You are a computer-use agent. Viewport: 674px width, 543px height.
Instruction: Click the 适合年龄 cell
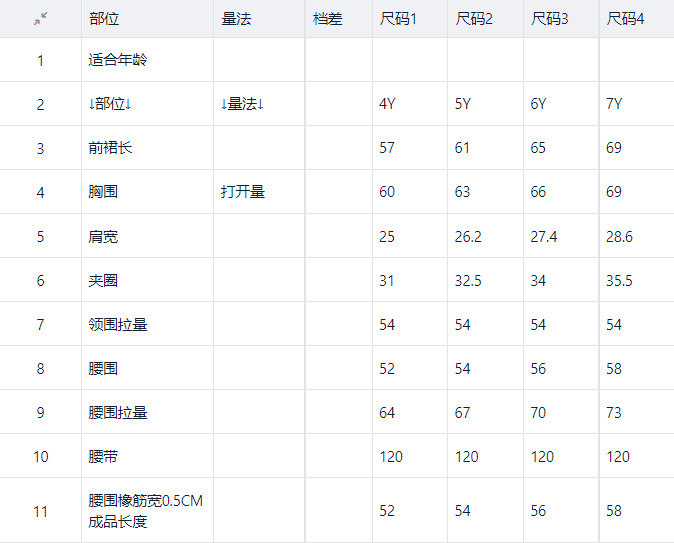(118, 60)
